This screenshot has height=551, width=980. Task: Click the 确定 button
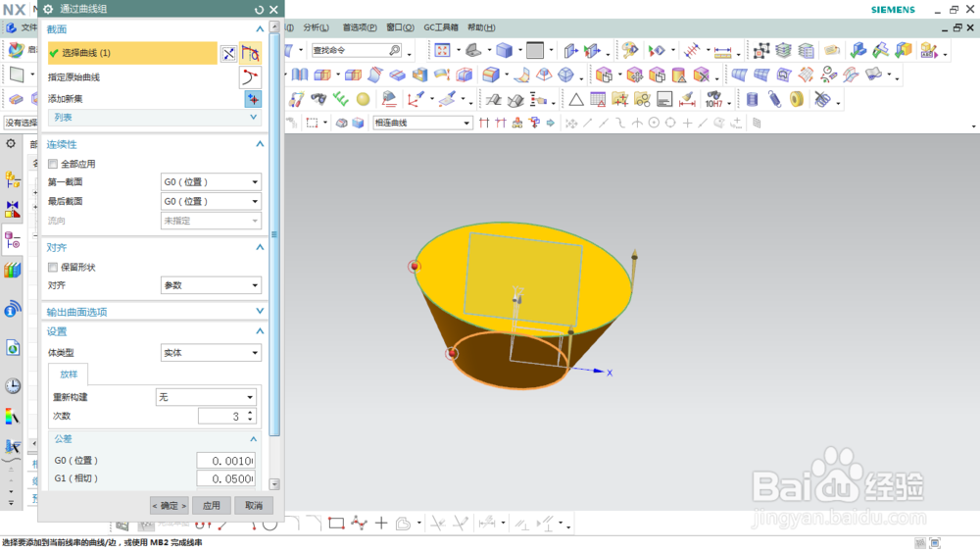pyautogui.click(x=170, y=505)
